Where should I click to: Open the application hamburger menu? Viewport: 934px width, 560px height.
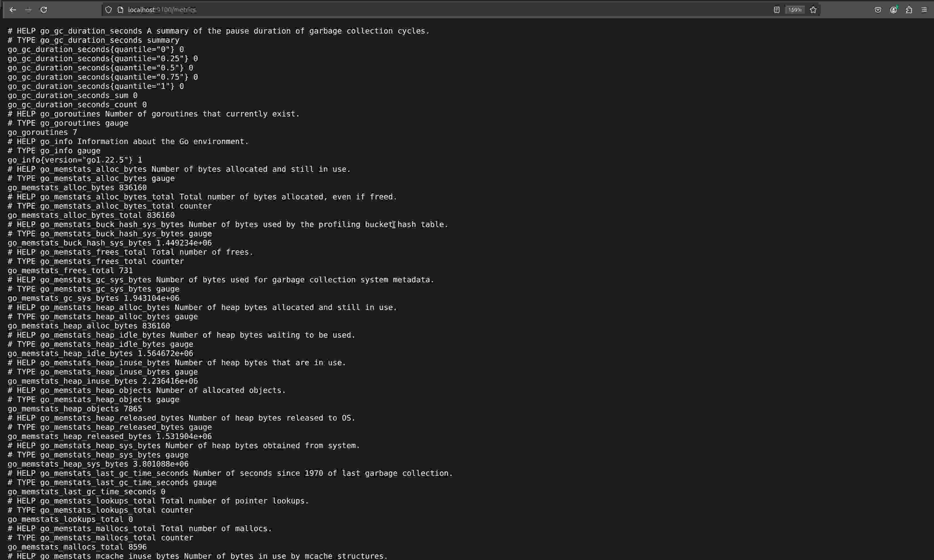click(x=925, y=9)
